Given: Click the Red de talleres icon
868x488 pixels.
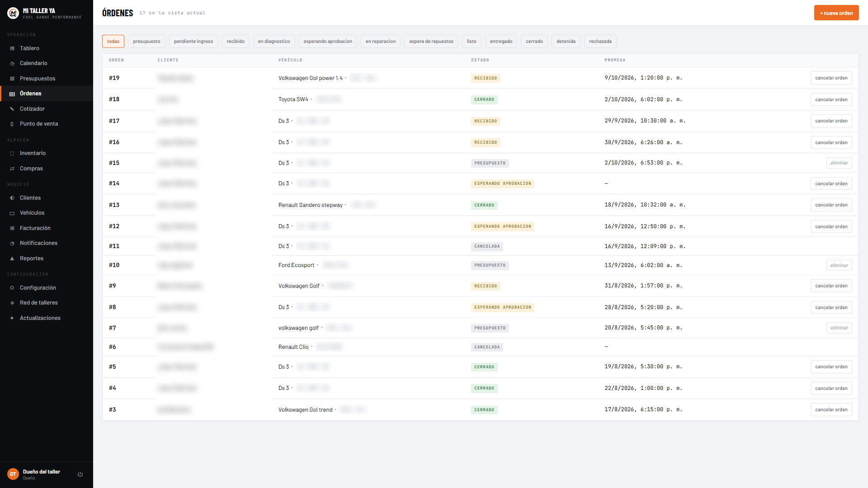Looking at the screenshot, I should pyautogui.click(x=12, y=303).
